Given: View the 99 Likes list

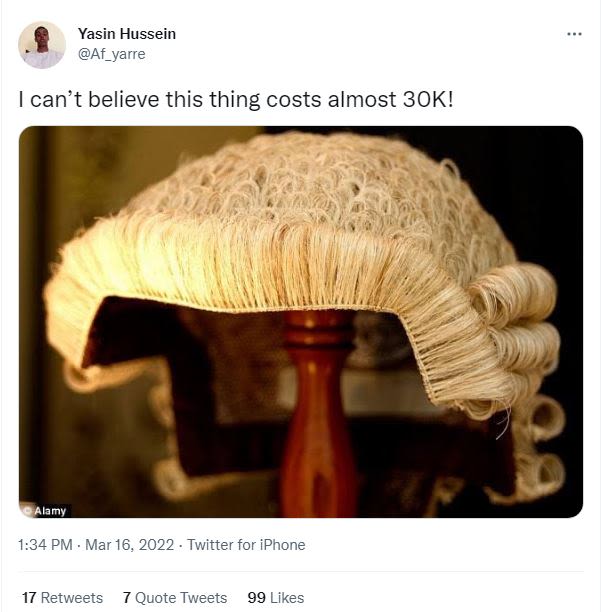Looking at the screenshot, I should (276, 598).
